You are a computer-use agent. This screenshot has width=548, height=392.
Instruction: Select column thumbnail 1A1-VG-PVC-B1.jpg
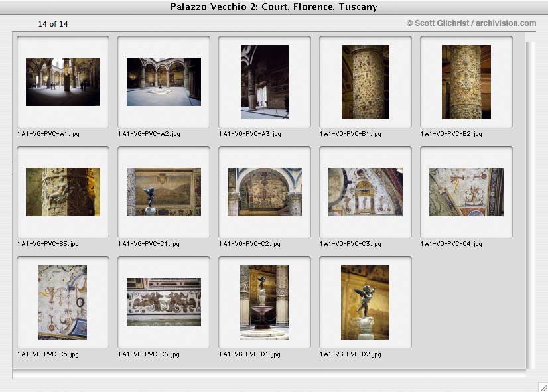click(x=365, y=82)
